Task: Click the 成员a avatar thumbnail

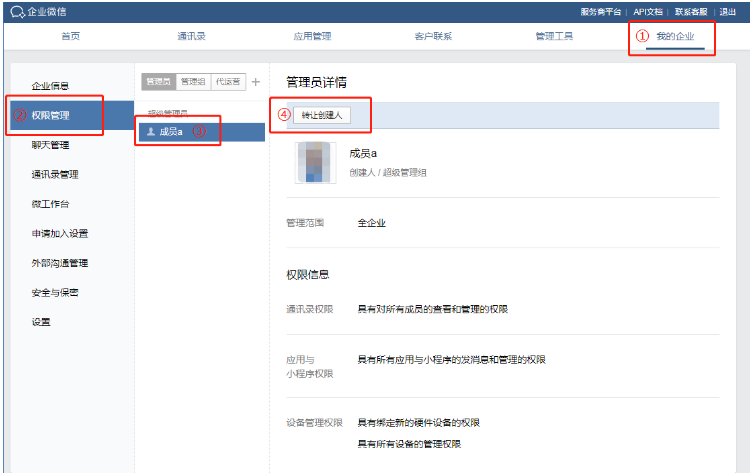Action: (x=316, y=162)
